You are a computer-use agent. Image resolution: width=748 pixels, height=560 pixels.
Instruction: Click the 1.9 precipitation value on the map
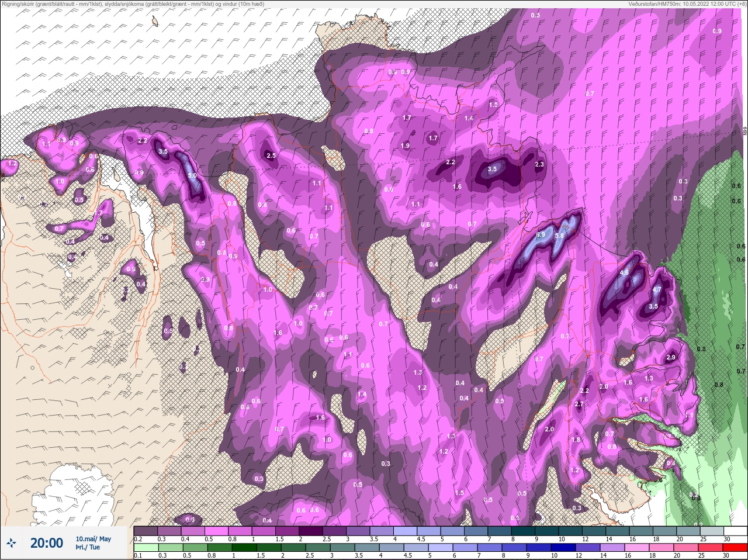click(x=405, y=146)
